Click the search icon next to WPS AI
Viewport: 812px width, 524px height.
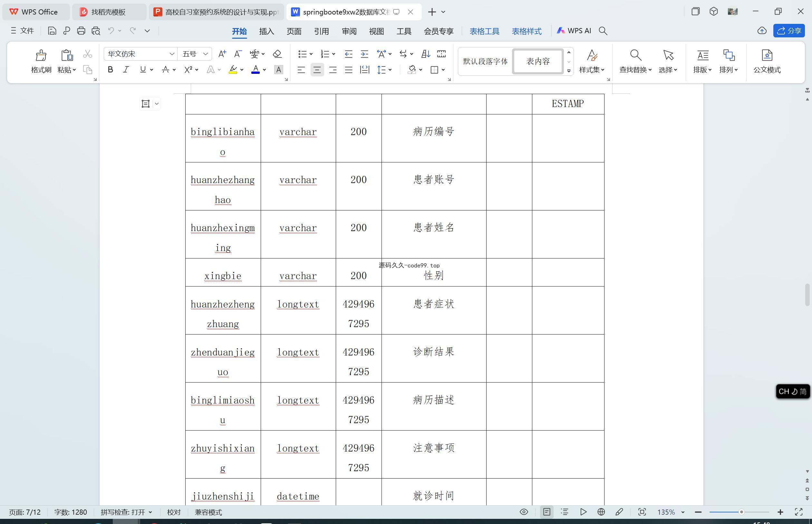(603, 31)
